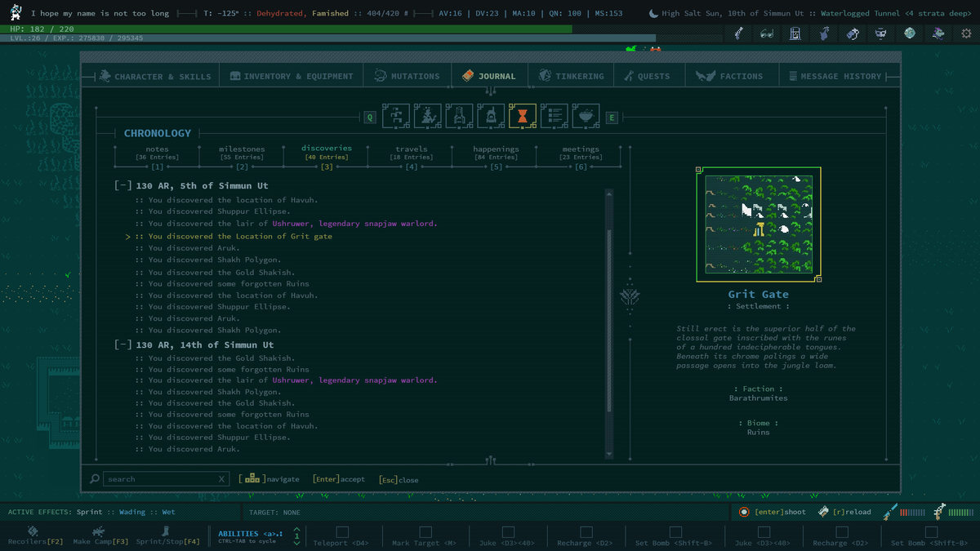Viewport: 980px width, 551px height.
Task: Open the General Notes list icon
Action: pyautogui.click(x=554, y=116)
